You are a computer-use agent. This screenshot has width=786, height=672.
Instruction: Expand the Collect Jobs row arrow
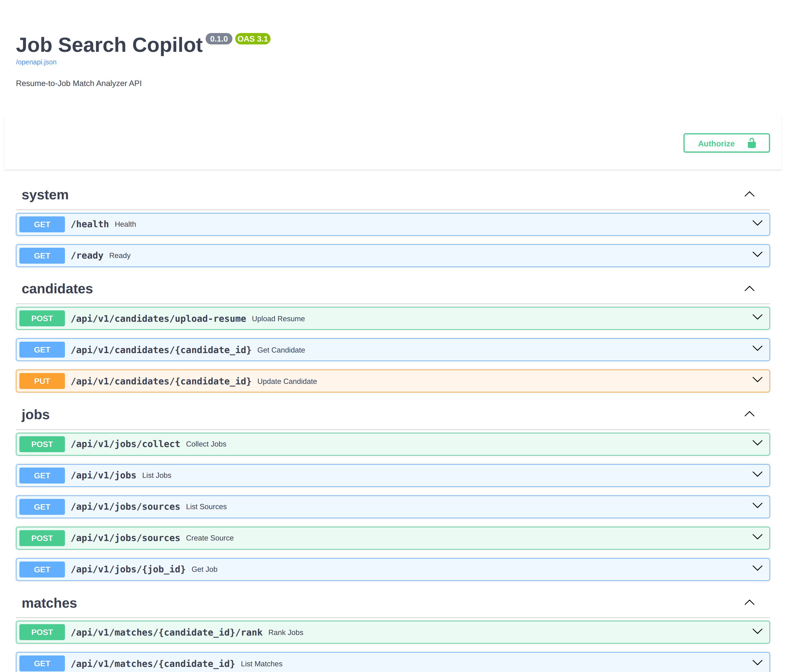757,443
